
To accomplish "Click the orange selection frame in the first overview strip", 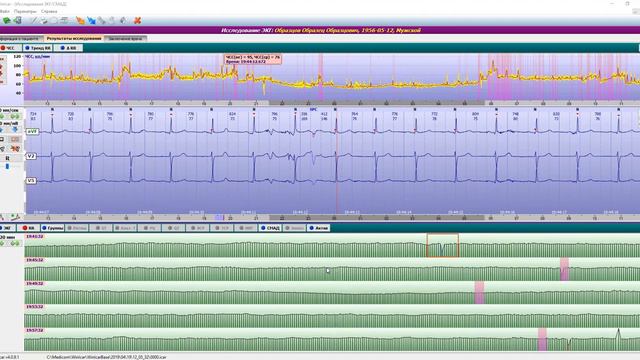I will [x=443, y=245].
